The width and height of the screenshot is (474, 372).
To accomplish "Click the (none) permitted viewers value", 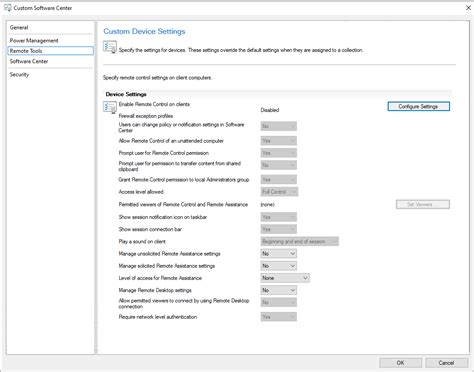I will (x=267, y=205).
